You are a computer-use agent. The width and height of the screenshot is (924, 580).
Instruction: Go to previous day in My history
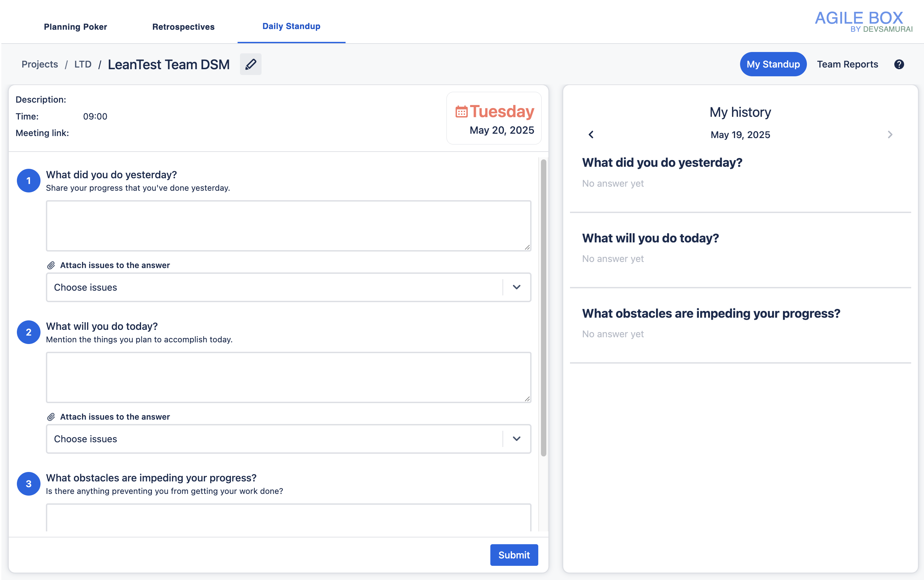click(591, 135)
